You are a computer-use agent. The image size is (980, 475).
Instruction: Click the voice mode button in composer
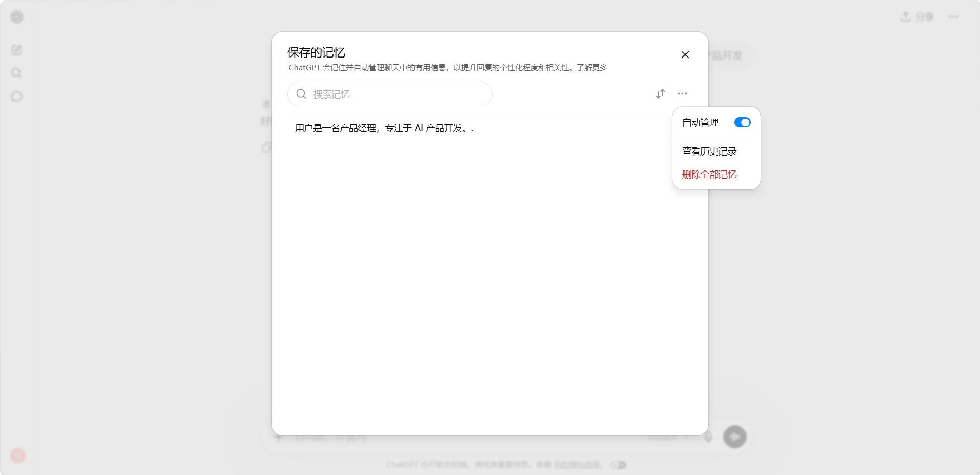point(735,436)
